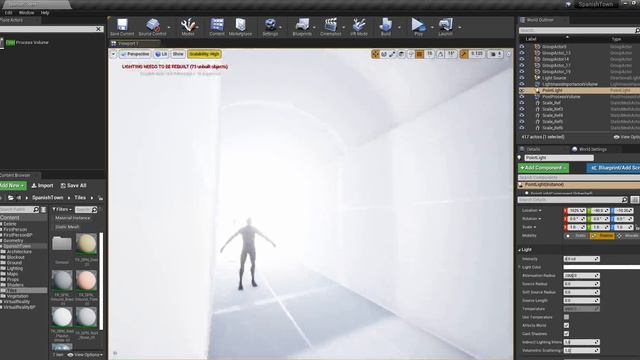Hide PointLight using its eye icon
Screen dimensions: 640x360
click(522, 90)
